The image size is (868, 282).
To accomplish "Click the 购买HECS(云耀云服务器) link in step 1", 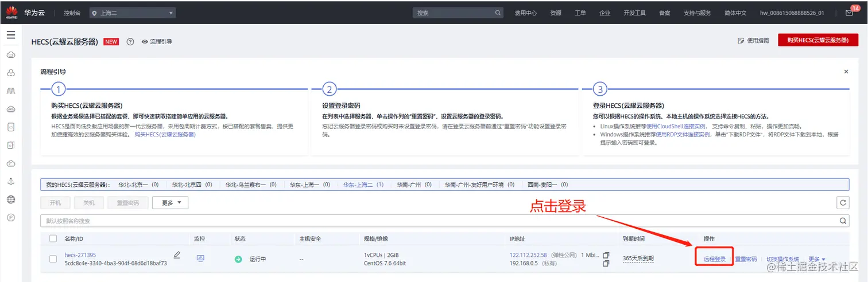I will click(165, 134).
